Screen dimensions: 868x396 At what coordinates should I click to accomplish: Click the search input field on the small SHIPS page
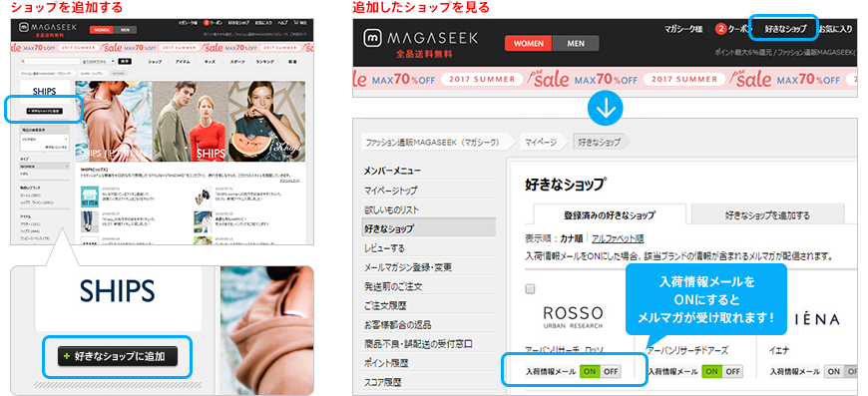tap(49, 62)
